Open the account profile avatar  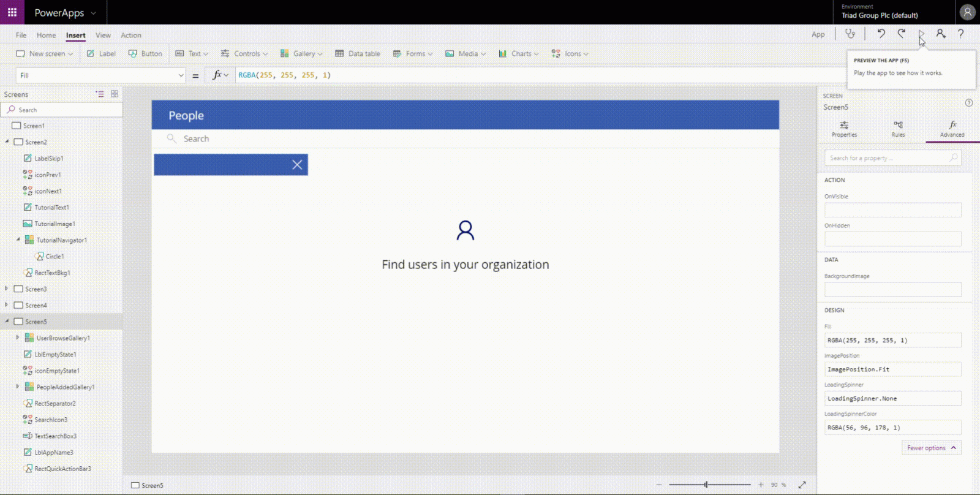pyautogui.click(x=968, y=12)
